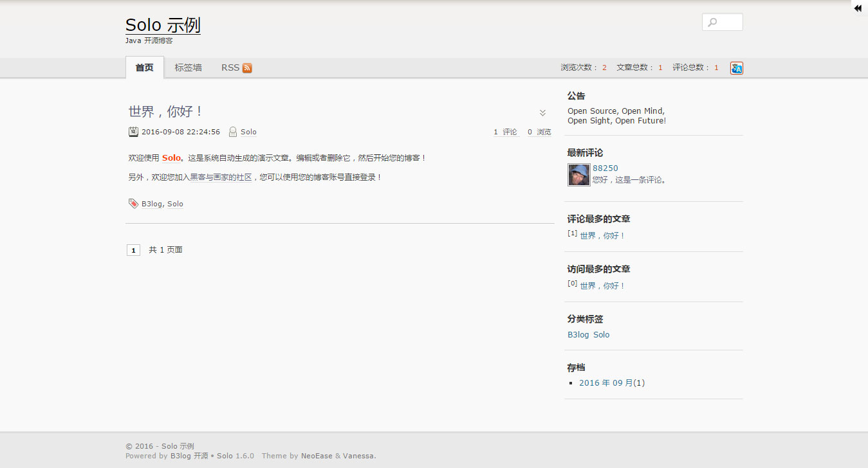Screen dimensions: 868x468
Task: Open the 1 评论 comments link
Action: coord(505,132)
